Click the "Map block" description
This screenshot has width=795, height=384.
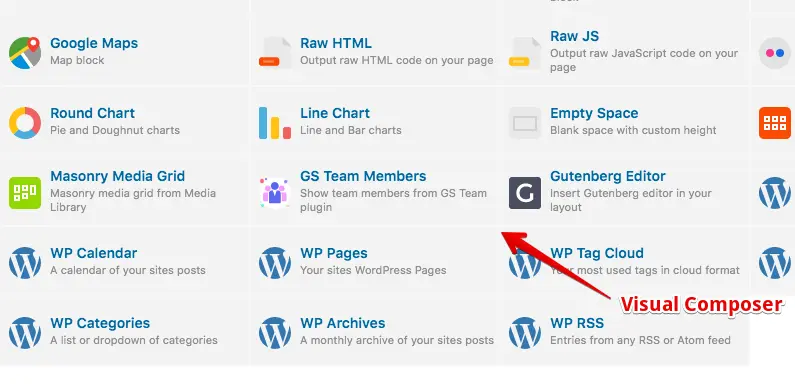(x=77, y=60)
